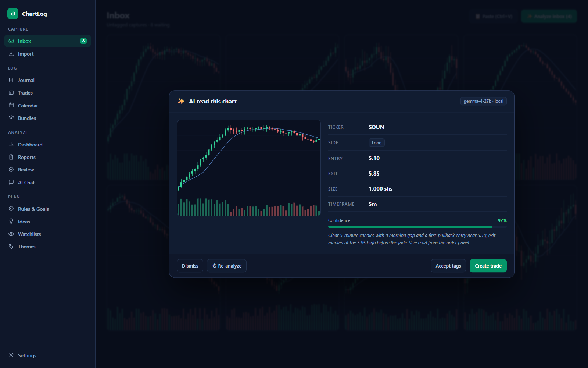Click the Calendar icon
This screenshot has width=588, height=368.
coord(11,105)
